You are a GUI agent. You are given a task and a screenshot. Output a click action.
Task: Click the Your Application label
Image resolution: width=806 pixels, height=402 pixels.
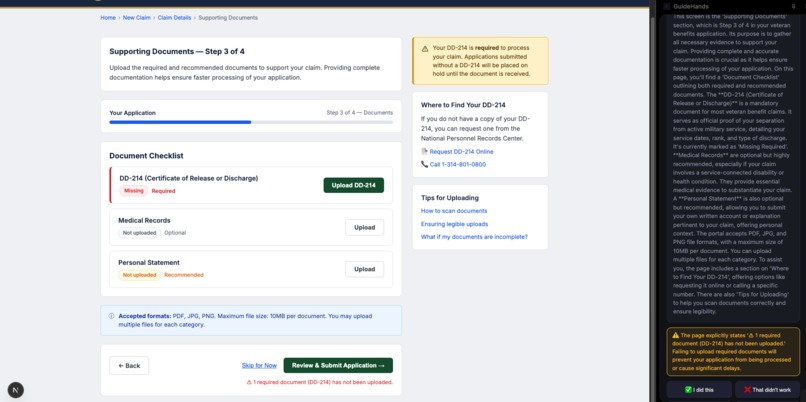click(x=133, y=113)
